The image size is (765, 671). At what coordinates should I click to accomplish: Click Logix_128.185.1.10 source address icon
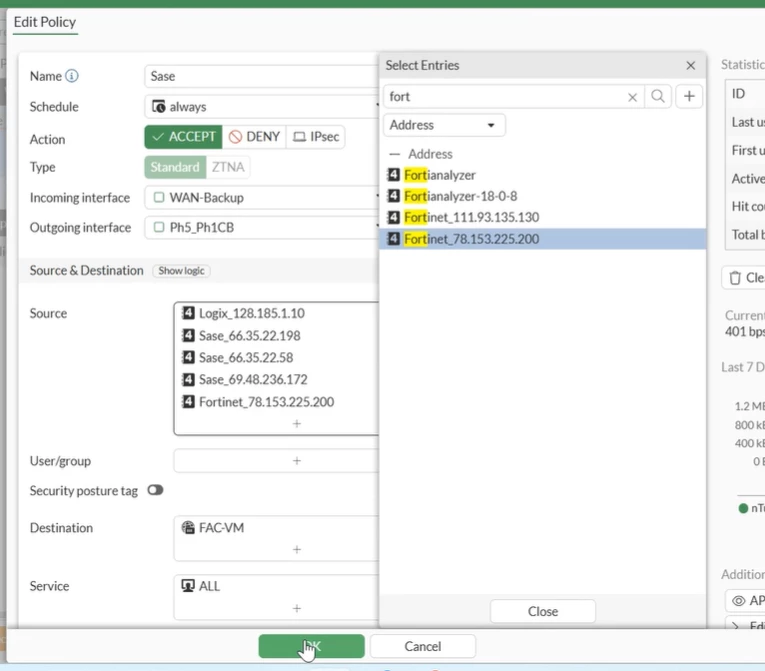point(188,313)
